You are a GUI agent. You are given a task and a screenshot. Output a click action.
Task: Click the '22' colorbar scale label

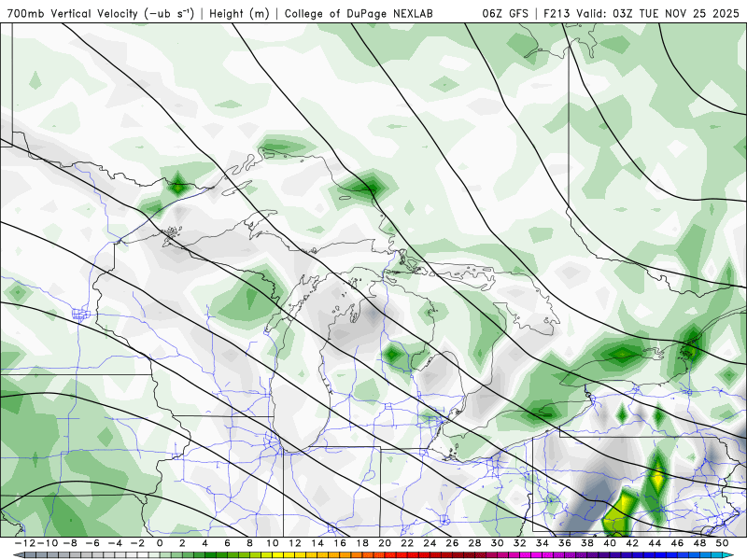[x=407, y=543]
